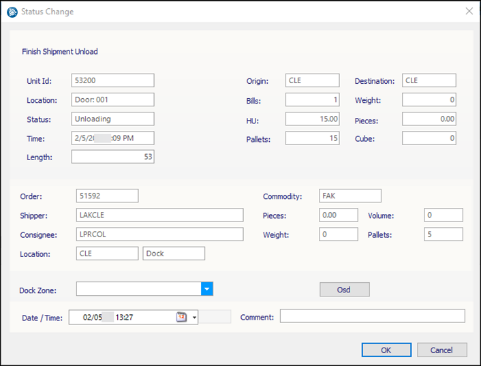Confirm with the OK button
This screenshot has height=366, width=481.
point(386,350)
